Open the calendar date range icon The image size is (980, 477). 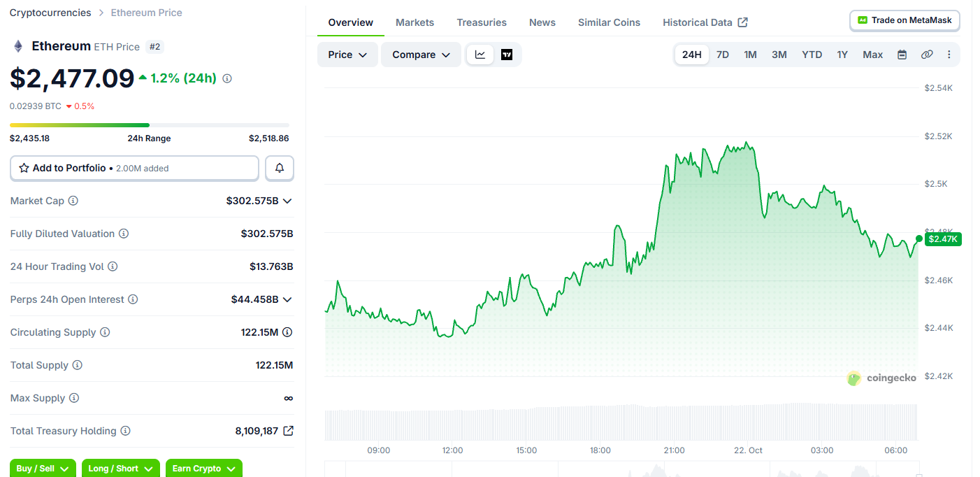(x=902, y=55)
